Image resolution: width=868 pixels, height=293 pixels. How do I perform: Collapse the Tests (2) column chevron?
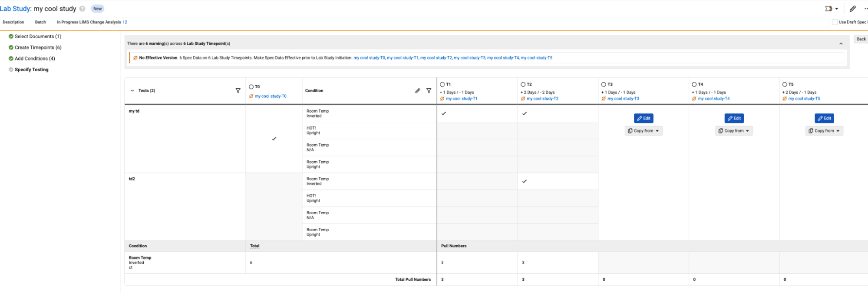(x=132, y=91)
